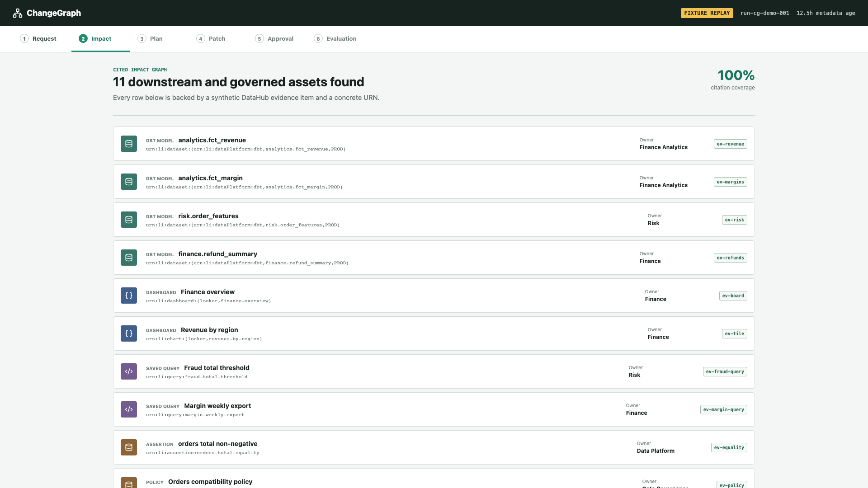Click the assertion icon for orders total non-negative
Image resolution: width=868 pixels, height=488 pixels.
coord(129,447)
